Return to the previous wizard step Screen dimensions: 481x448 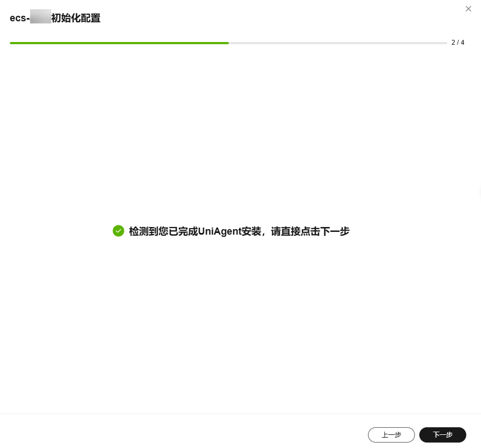tap(391, 435)
